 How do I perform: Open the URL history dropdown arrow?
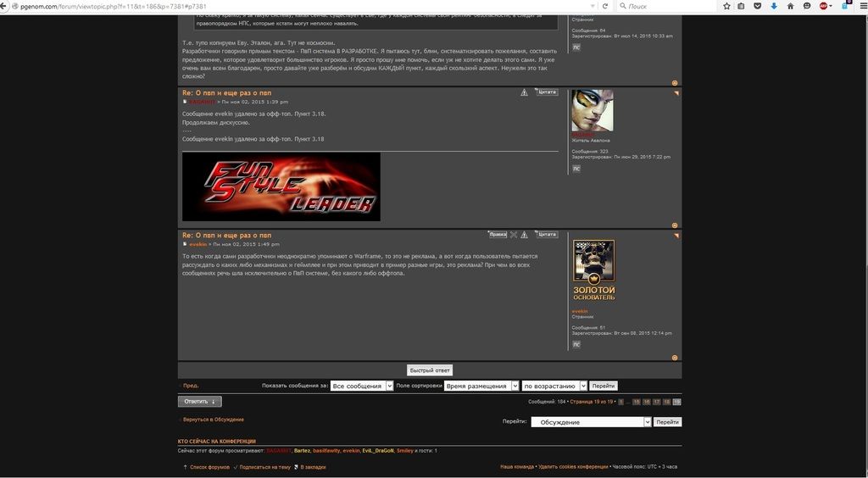tap(593, 6)
